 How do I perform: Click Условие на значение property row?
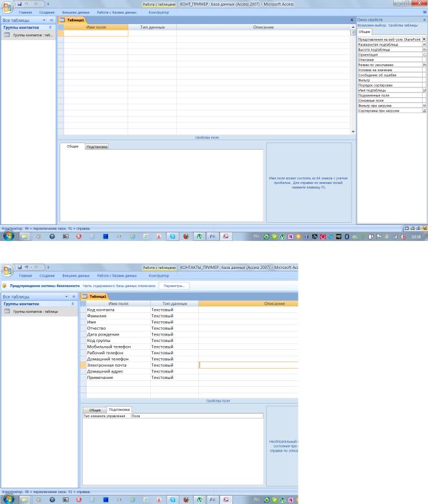click(x=392, y=70)
